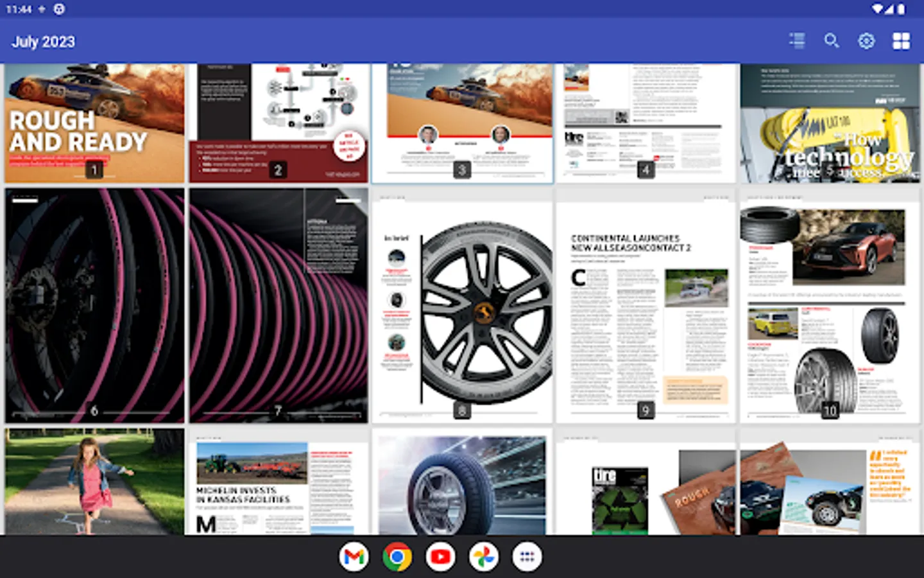Open settings via the gear icon
Image resolution: width=924 pixels, height=578 pixels.
[x=866, y=41]
